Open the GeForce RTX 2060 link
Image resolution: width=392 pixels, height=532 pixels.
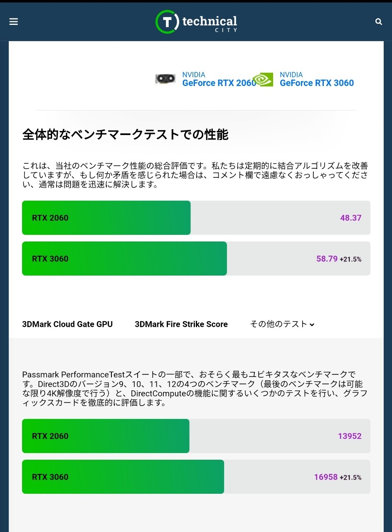point(219,83)
